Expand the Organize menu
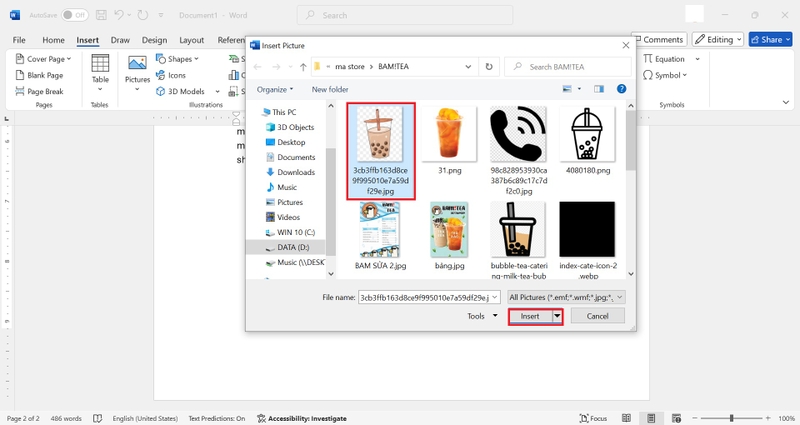This screenshot has width=800, height=425. (275, 89)
